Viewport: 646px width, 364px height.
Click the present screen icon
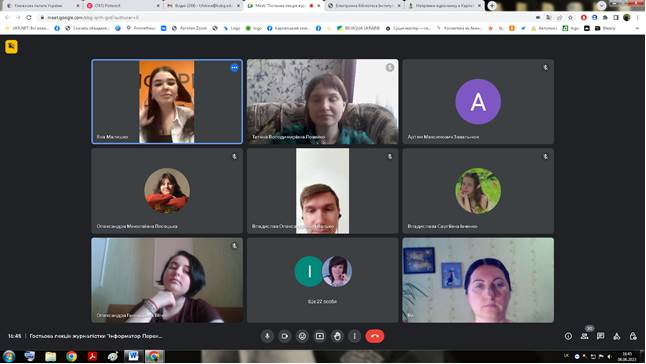(320, 336)
